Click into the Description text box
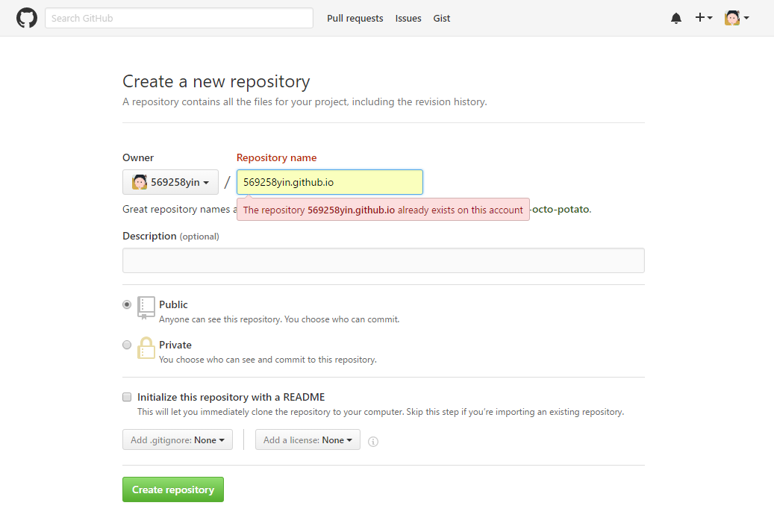The image size is (774, 532). click(383, 260)
